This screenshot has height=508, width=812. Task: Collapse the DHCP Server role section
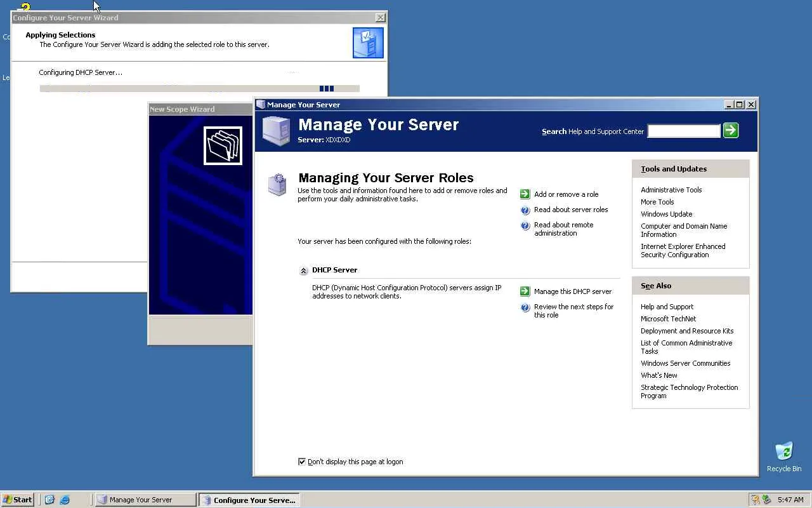click(x=303, y=271)
